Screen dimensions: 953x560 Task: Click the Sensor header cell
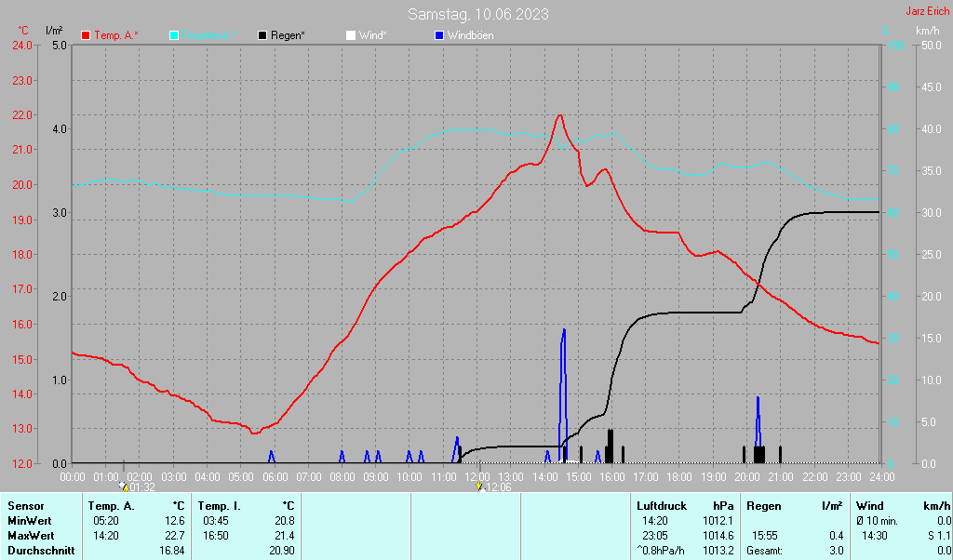[25, 506]
